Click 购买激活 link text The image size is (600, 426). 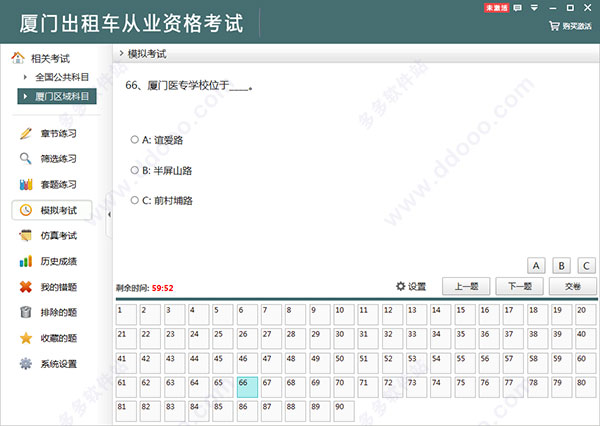(577, 26)
